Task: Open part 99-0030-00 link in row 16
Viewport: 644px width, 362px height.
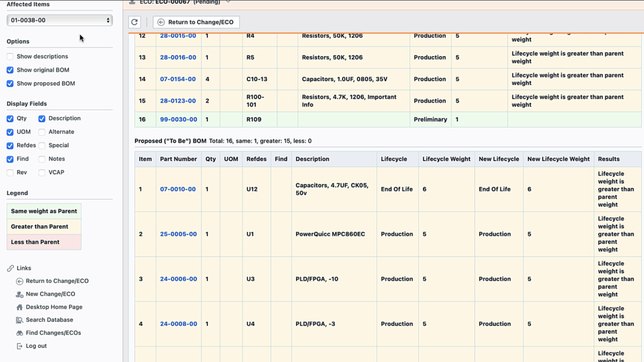Action: coord(178,119)
